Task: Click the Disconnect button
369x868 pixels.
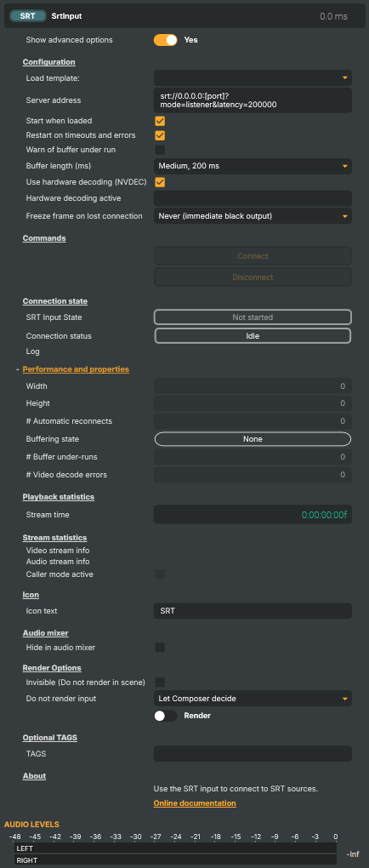Action: tap(253, 277)
